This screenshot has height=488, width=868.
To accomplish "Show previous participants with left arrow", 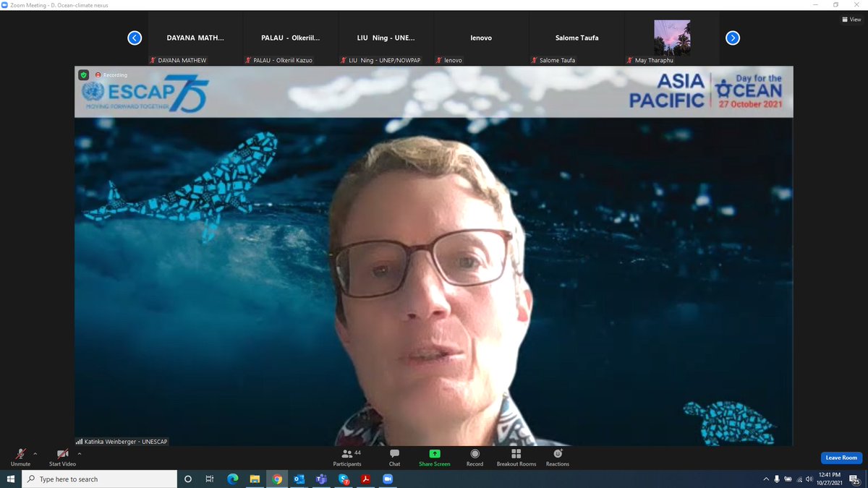I will [135, 38].
